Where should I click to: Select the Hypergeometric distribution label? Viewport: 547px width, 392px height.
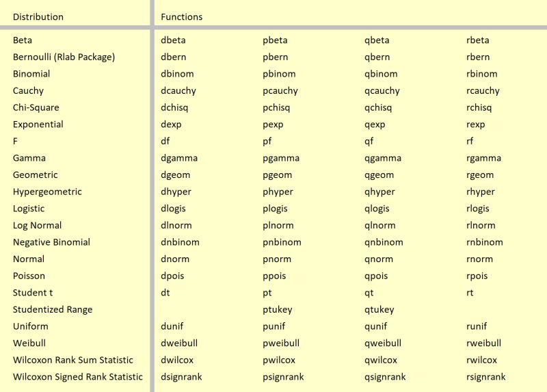coord(47,192)
